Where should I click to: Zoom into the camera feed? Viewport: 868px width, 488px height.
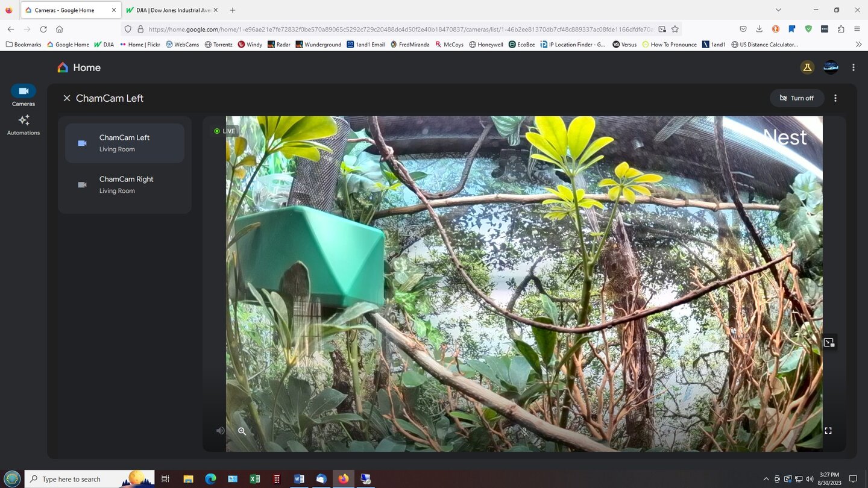242,431
